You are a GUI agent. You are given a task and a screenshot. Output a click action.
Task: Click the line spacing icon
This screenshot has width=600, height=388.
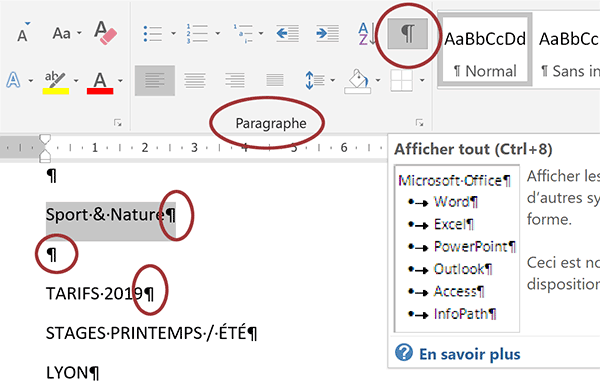[x=315, y=80]
